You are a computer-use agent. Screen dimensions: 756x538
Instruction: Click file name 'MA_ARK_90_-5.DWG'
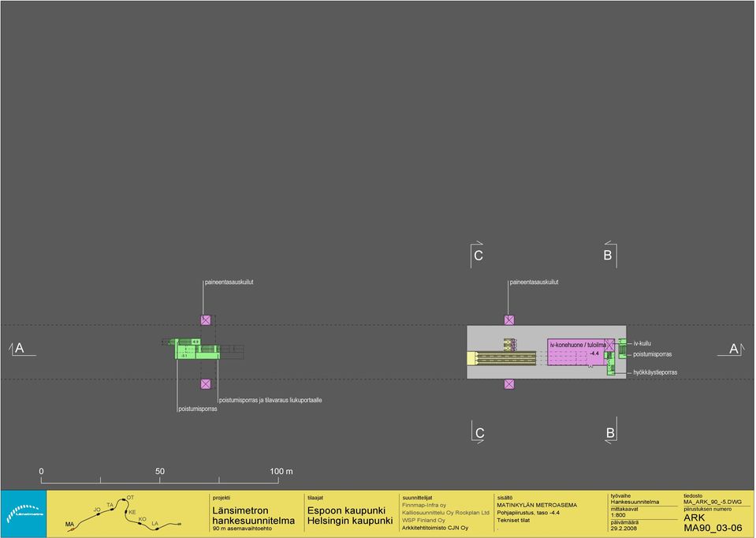(x=713, y=503)
